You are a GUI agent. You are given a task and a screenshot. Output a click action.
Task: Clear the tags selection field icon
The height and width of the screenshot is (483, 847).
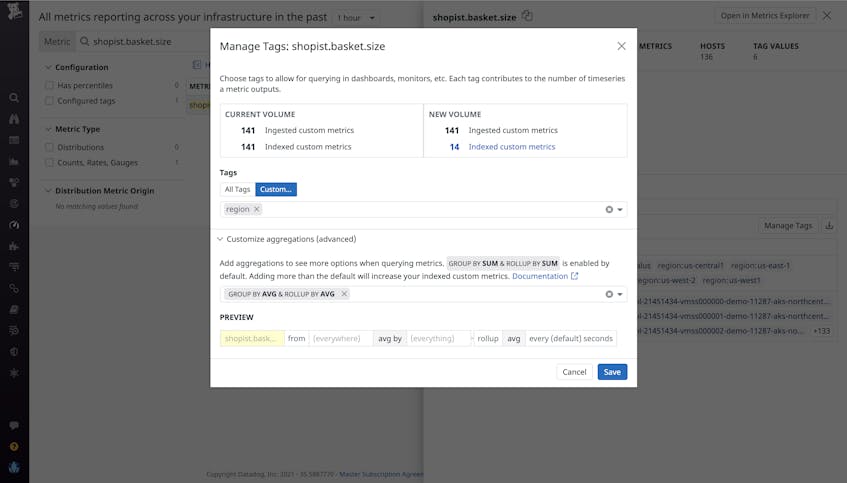click(609, 210)
